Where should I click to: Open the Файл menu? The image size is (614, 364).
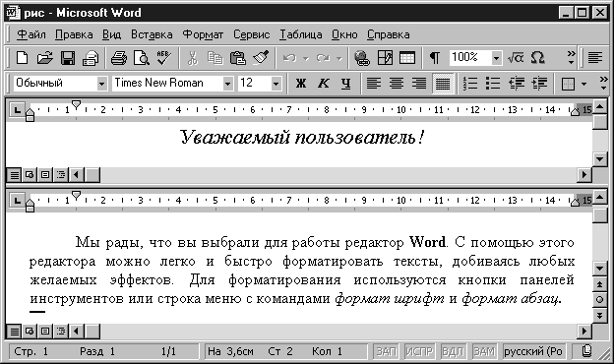[x=31, y=34]
